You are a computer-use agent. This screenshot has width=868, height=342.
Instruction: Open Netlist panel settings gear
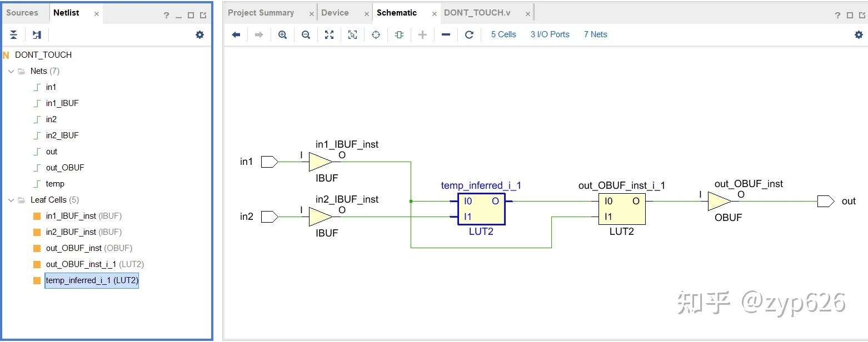[199, 34]
